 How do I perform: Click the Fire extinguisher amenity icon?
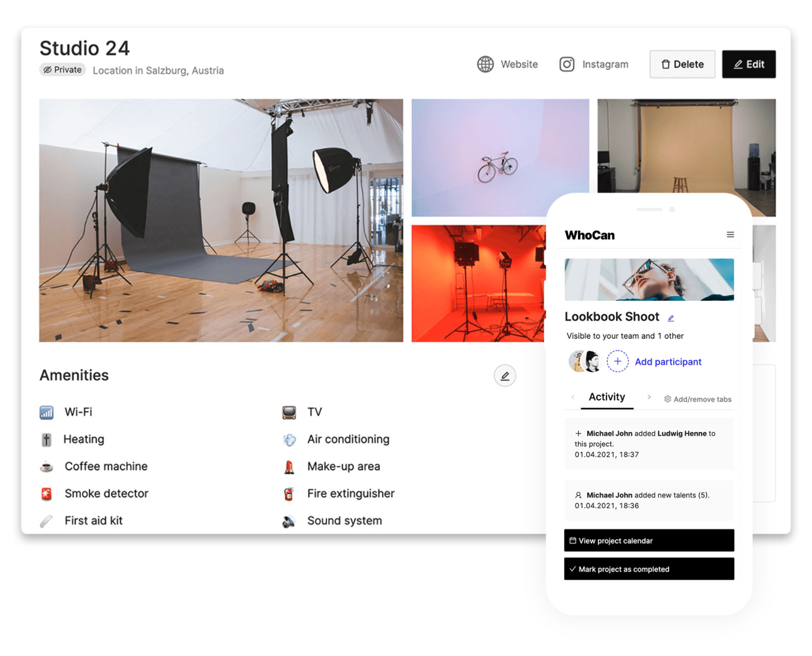[x=289, y=494]
